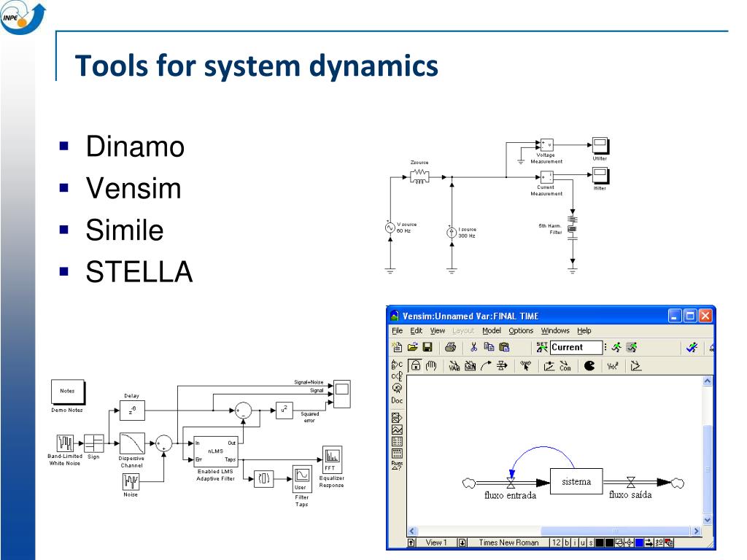747x560 pixels.
Task: Select the Variable (VAR) sketch tool
Action: (454, 366)
